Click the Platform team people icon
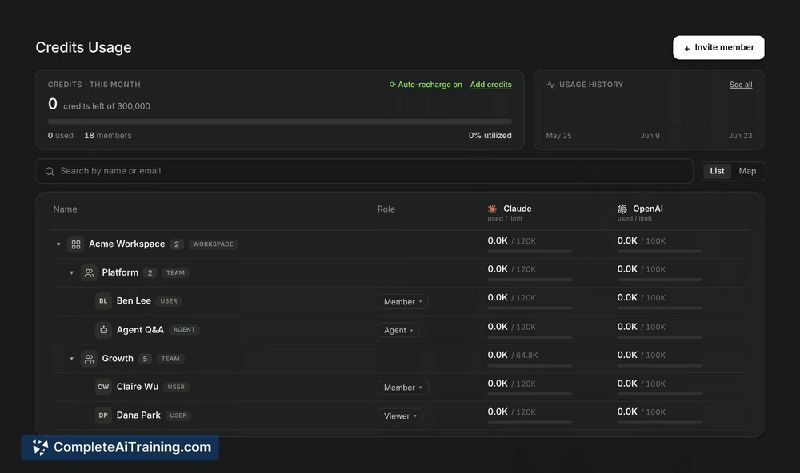 89,273
